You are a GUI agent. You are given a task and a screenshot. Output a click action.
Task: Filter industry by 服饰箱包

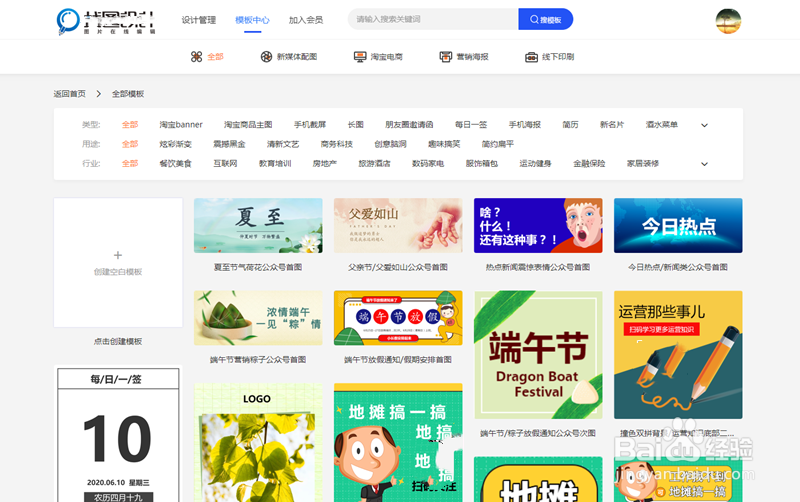tap(482, 163)
